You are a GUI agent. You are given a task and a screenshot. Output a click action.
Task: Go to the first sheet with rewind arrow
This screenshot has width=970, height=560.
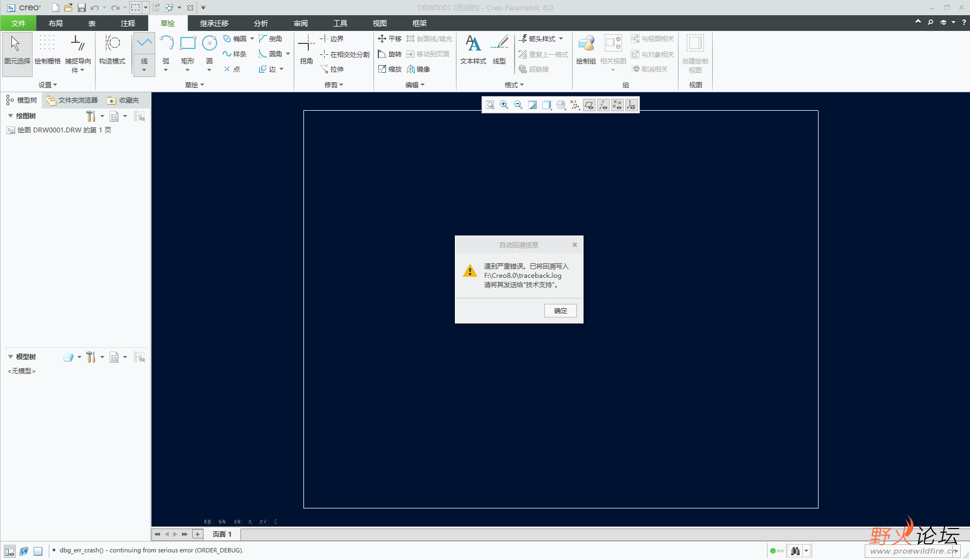click(x=157, y=534)
